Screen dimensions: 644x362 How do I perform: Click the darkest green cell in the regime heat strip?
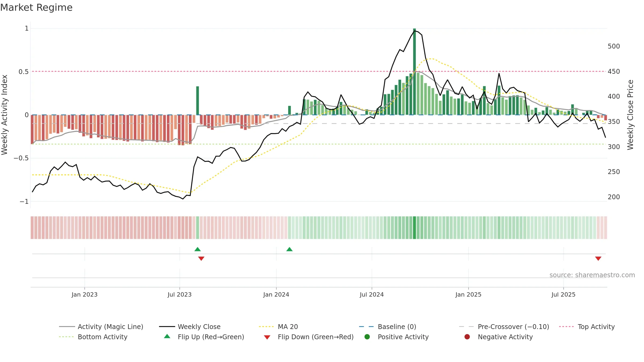coord(414,228)
